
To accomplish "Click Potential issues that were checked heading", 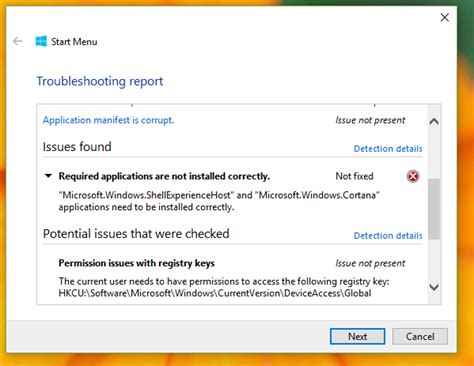I will tap(136, 234).
